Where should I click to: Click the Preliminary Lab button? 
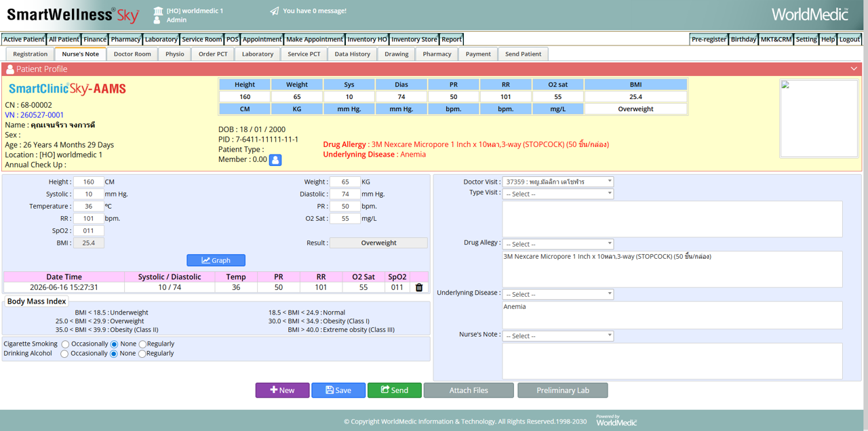pyautogui.click(x=563, y=390)
